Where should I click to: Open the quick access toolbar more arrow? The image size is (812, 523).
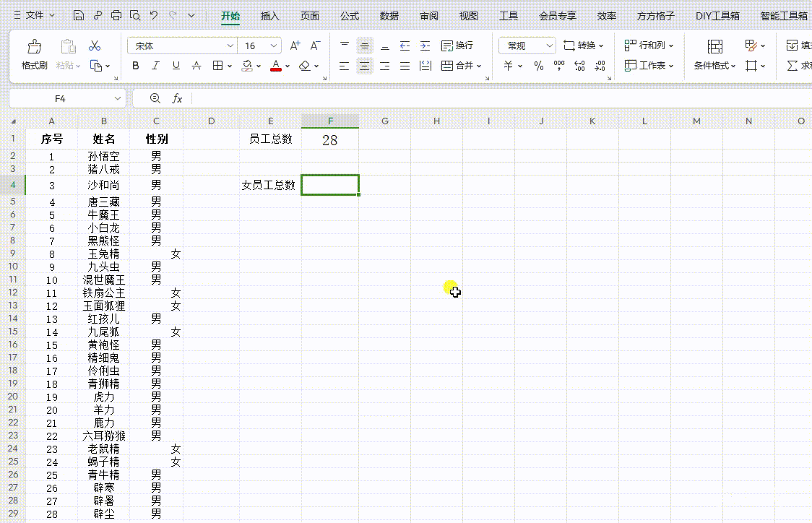191,16
